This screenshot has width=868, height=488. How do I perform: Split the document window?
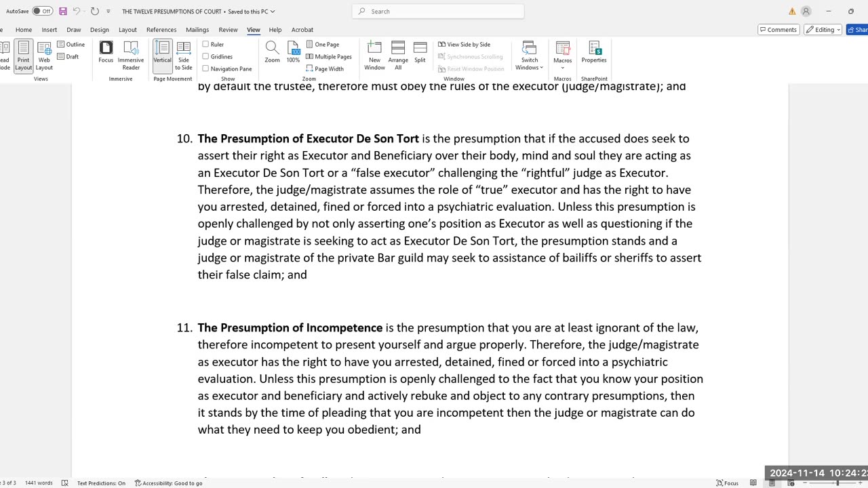point(420,53)
